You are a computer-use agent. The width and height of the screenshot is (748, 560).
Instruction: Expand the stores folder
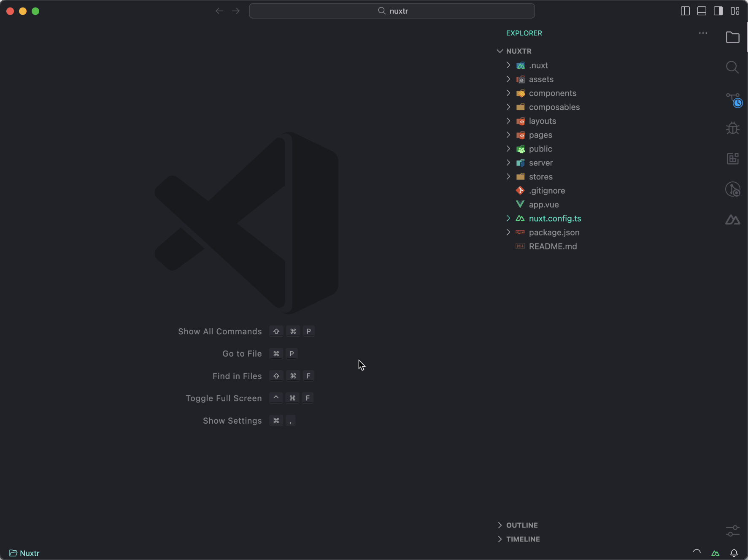point(508,177)
